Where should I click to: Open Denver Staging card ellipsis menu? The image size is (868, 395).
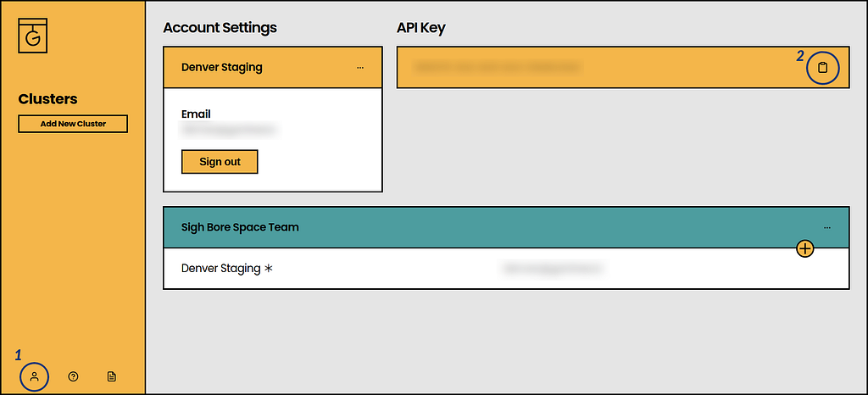click(360, 68)
